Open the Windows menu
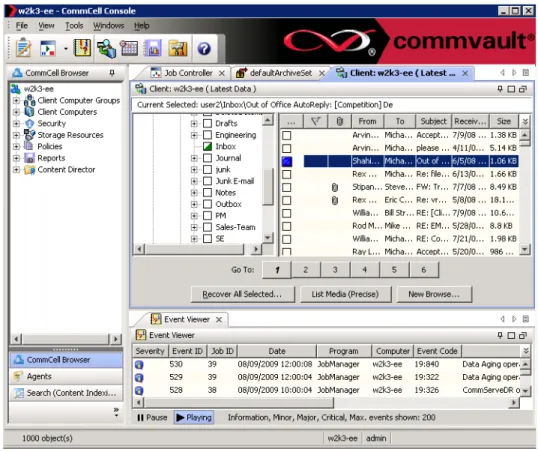The image size is (538, 452). pos(108,26)
